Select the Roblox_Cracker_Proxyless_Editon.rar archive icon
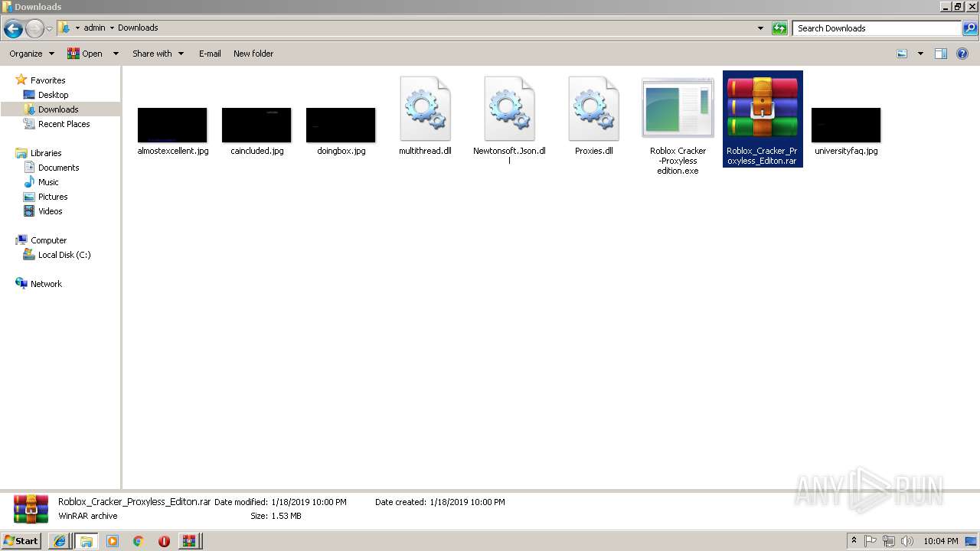980x551 pixels. pyautogui.click(x=763, y=108)
